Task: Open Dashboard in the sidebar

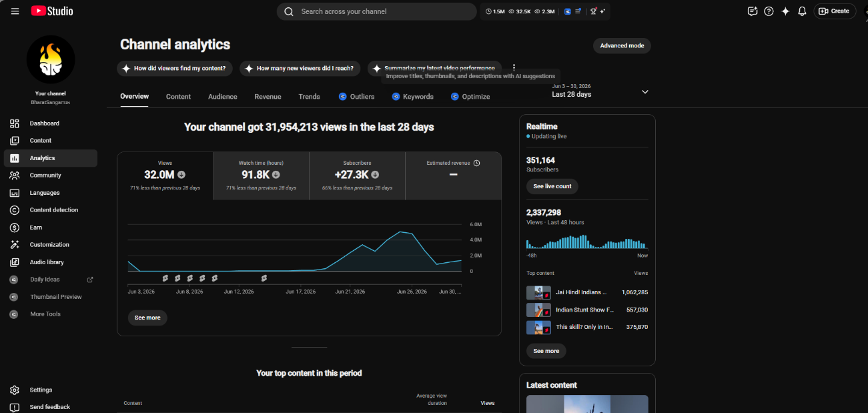Action: point(51,123)
